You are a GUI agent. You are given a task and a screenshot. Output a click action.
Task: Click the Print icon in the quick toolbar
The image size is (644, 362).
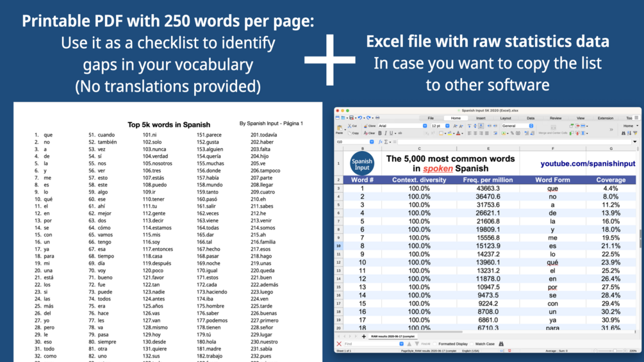[x=377, y=118]
